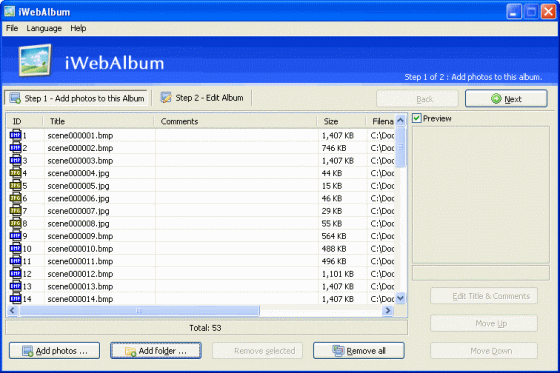This screenshot has width=560, height=373.
Task: Click the Move Down button
Action: (484, 351)
